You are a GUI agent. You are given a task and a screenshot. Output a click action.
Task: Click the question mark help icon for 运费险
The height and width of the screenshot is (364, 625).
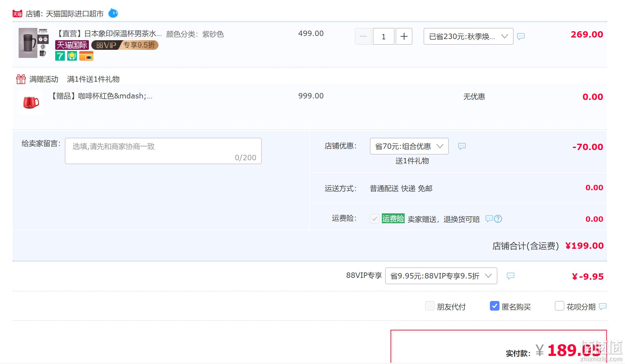coord(498,219)
